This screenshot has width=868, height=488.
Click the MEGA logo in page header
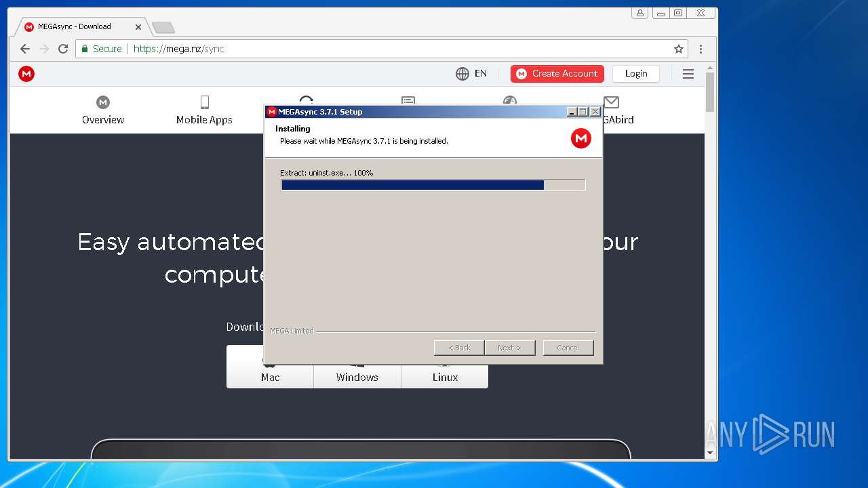pos(26,74)
